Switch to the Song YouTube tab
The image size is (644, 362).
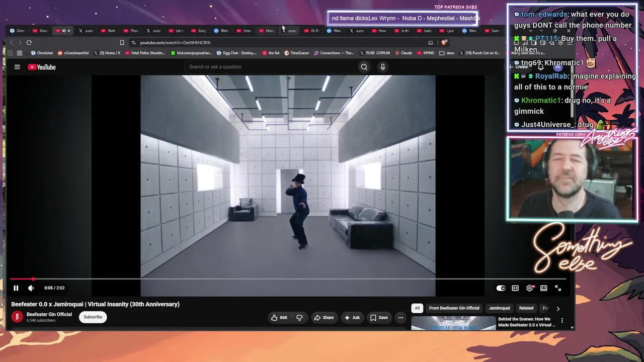tap(199, 31)
